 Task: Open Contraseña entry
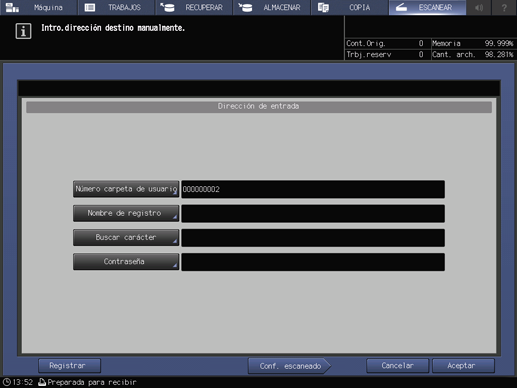coord(126,262)
